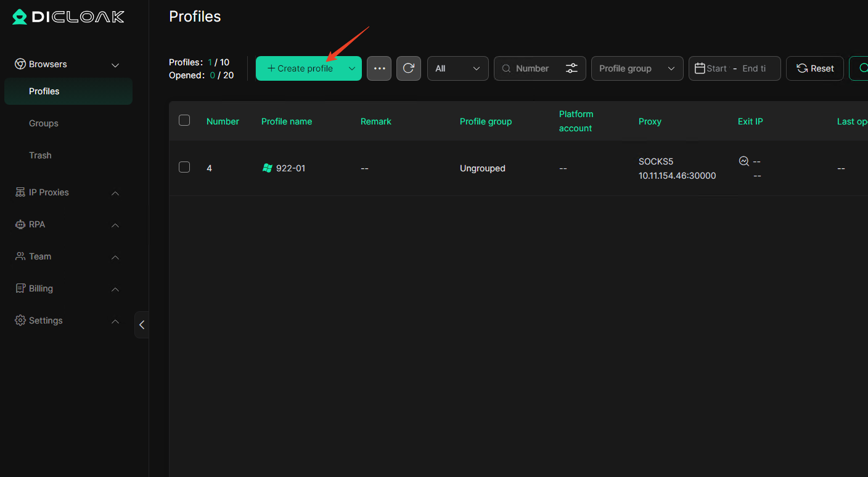This screenshot has width=868, height=477.
Task: Toggle the select-all checkbox in table header
Action: click(184, 121)
